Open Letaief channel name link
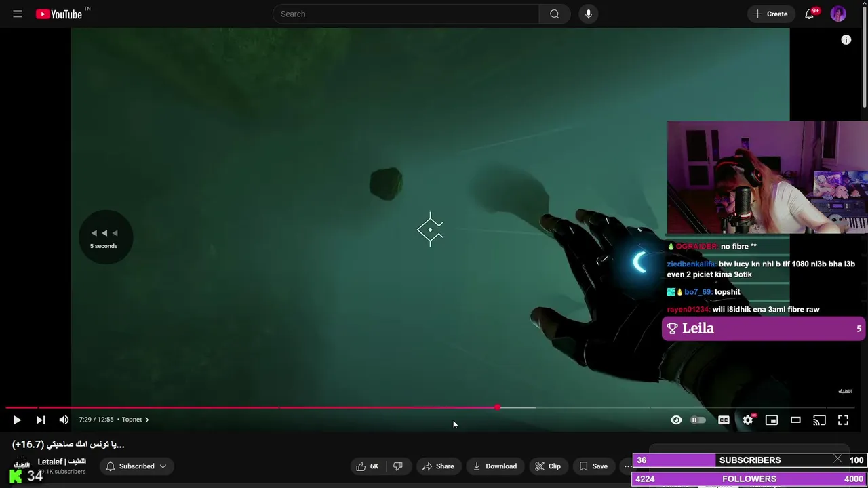This screenshot has width=868, height=488. [x=62, y=462]
